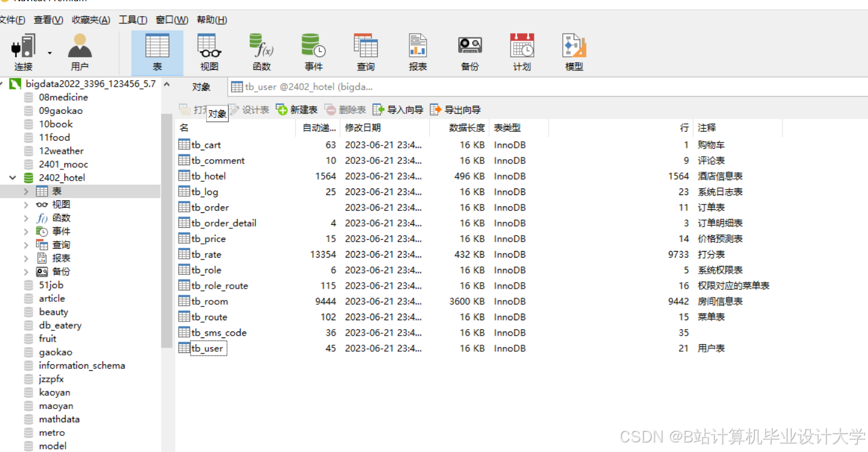The width and height of the screenshot is (868, 452).
Task: Select the tb_comment table icon
Action: [185, 160]
